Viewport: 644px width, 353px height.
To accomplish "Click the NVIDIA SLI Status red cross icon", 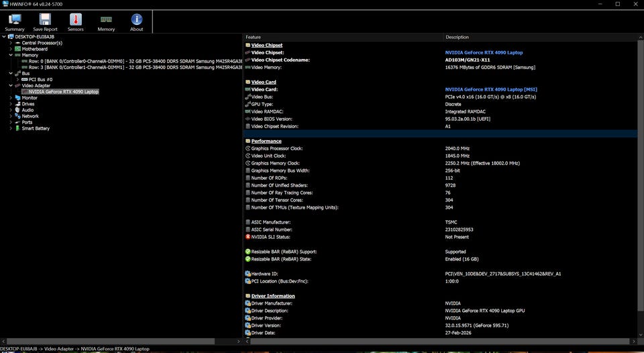I will coord(248,237).
